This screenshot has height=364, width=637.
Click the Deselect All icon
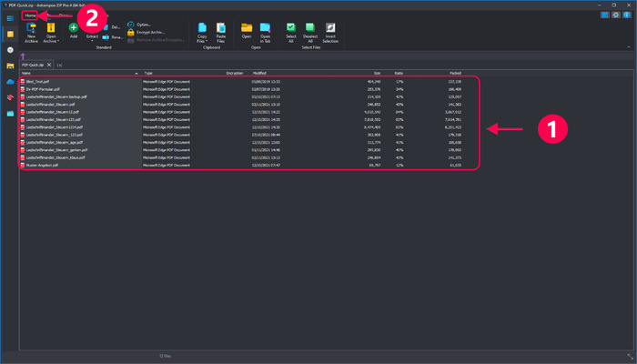click(x=310, y=27)
